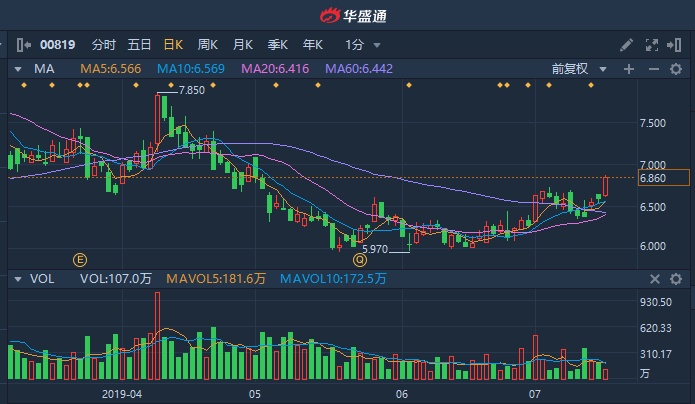Collapse the left panel via arrow icon
The width and height of the screenshot is (695, 404).
click(23, 45)
